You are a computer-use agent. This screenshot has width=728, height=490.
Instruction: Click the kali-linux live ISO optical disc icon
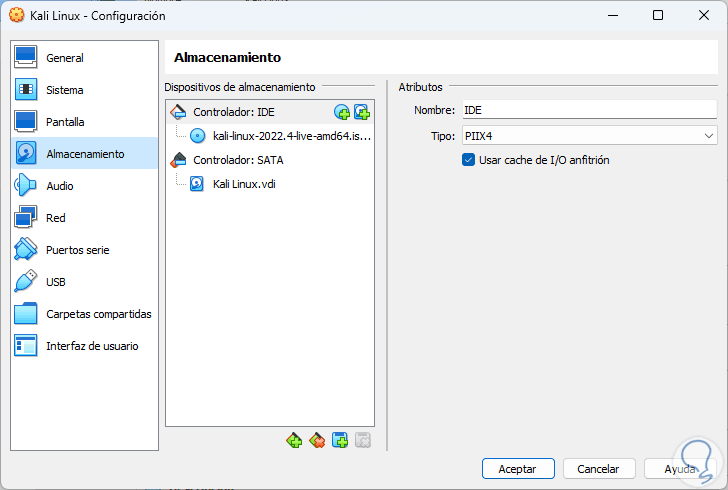point(197,135)
